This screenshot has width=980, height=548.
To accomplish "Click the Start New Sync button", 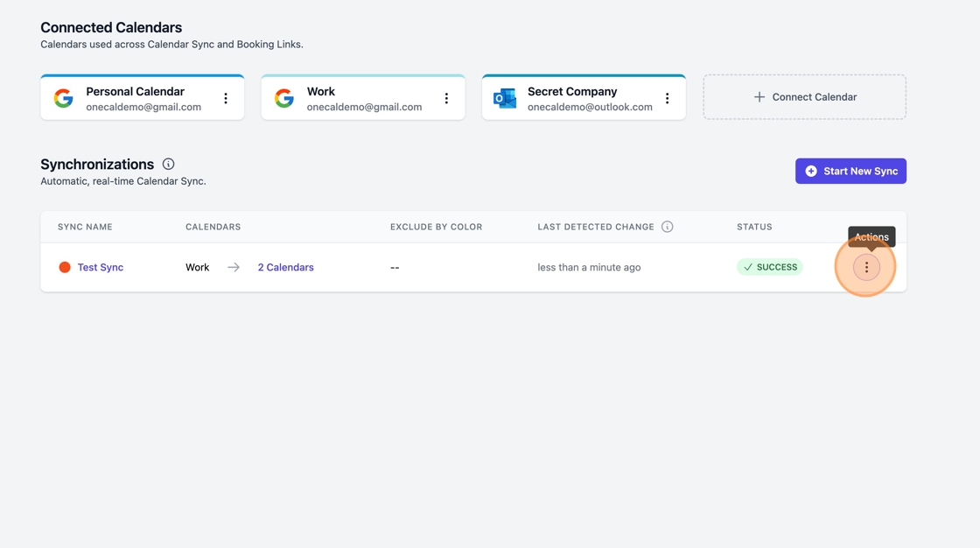I will 850,171.
